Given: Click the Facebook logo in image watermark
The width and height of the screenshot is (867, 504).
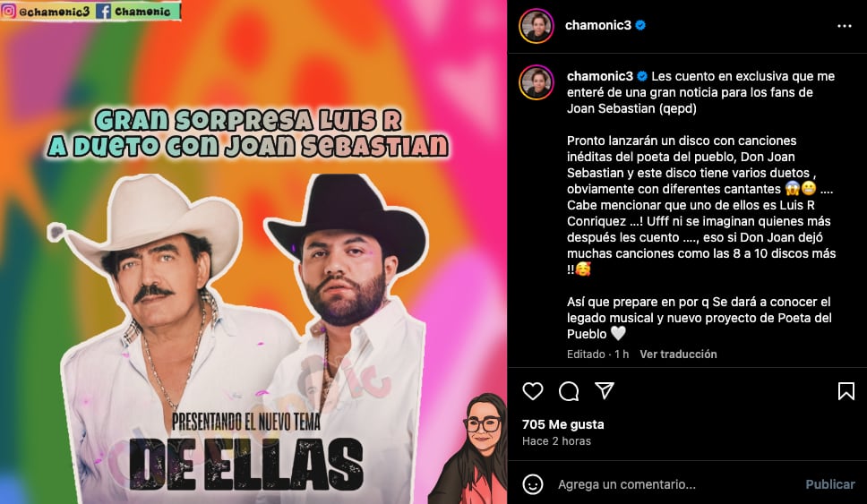Looking at the screenshot, I should click(x=103, y=11).
